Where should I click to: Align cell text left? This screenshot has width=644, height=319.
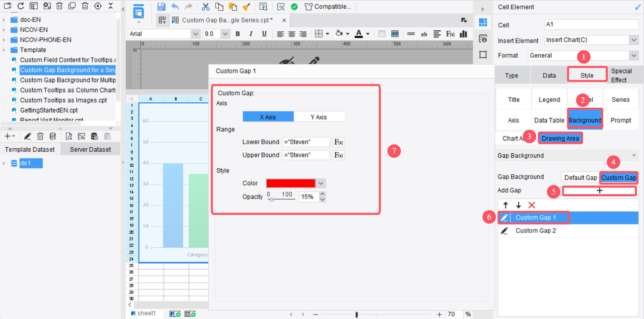pyautogui.click(x=280, y=34)
